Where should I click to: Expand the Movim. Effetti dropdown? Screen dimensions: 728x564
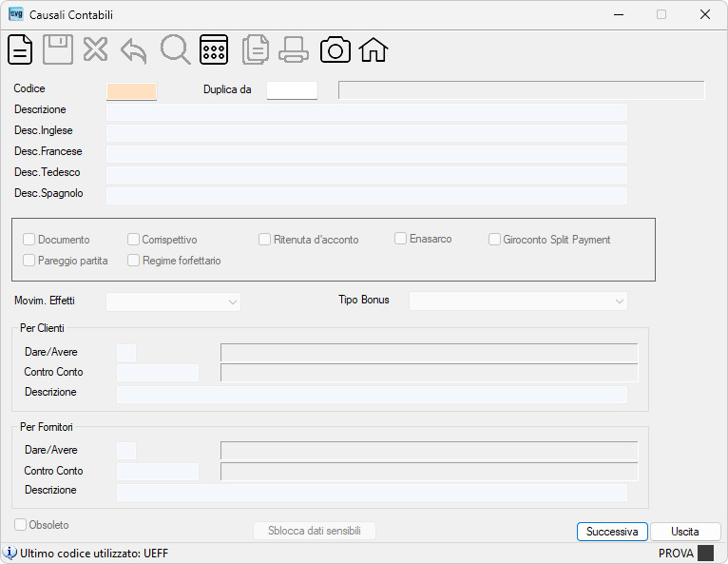tap(173, 302)
